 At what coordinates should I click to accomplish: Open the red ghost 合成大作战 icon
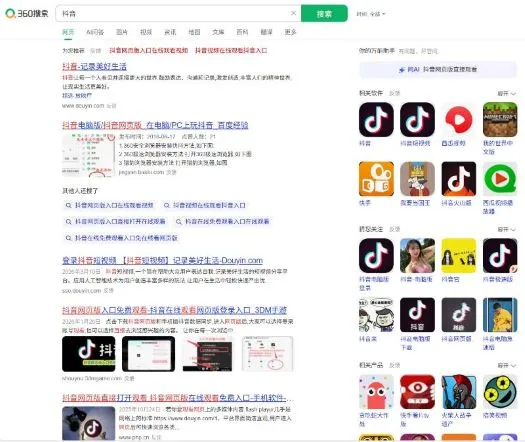pyautogui.click(x=376, y=392)
